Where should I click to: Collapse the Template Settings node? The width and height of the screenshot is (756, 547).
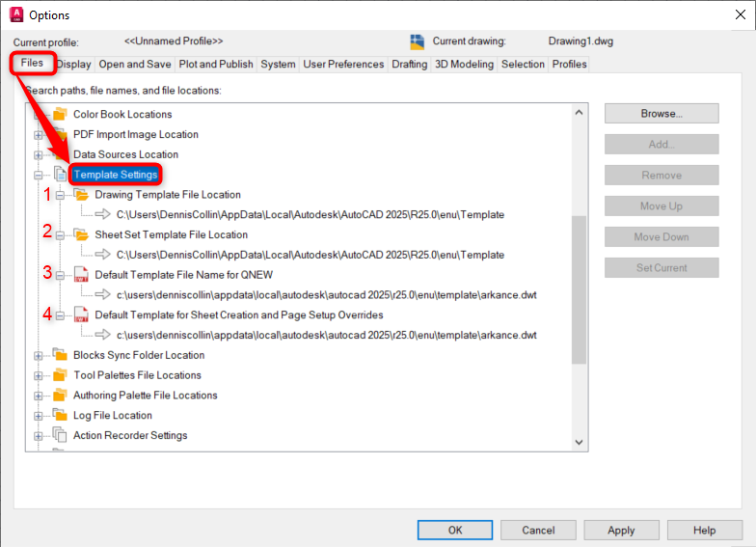click(x=39, y=176)
